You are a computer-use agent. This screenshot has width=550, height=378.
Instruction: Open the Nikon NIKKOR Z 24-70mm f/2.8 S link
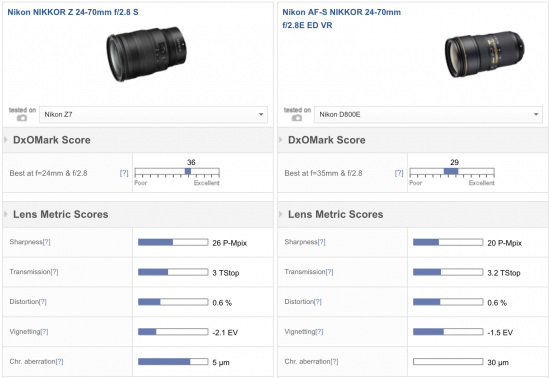tap(73, 12)
